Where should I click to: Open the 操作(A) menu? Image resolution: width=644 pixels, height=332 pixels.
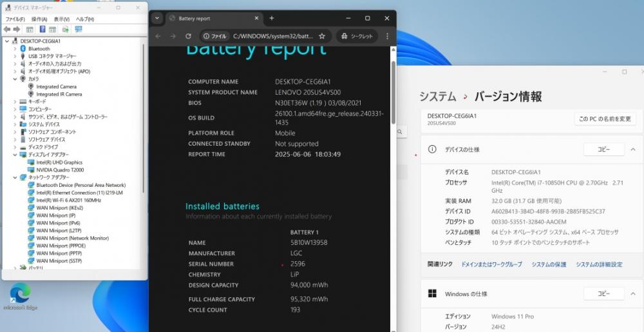39,19
